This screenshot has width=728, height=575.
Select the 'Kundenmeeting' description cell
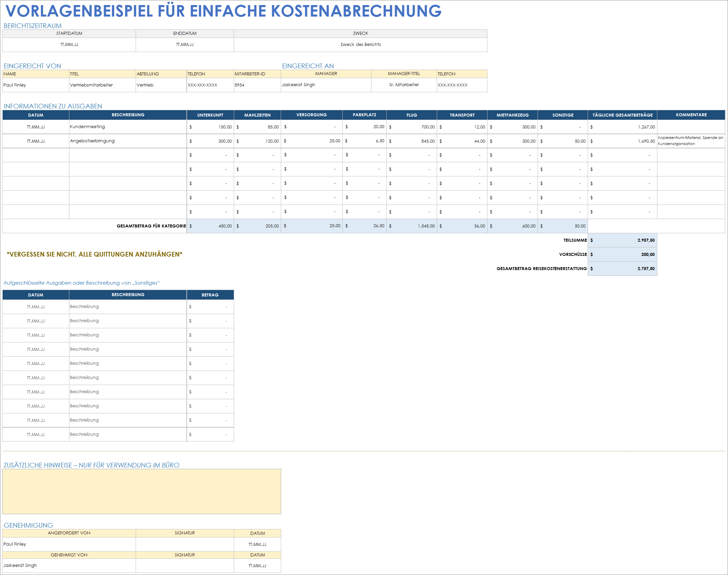click(128, 127)
